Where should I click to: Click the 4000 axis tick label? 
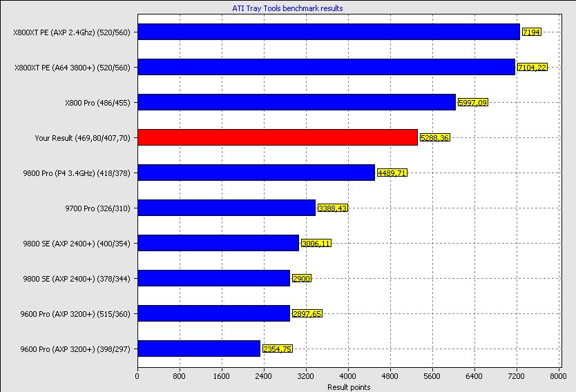(348, 376)
